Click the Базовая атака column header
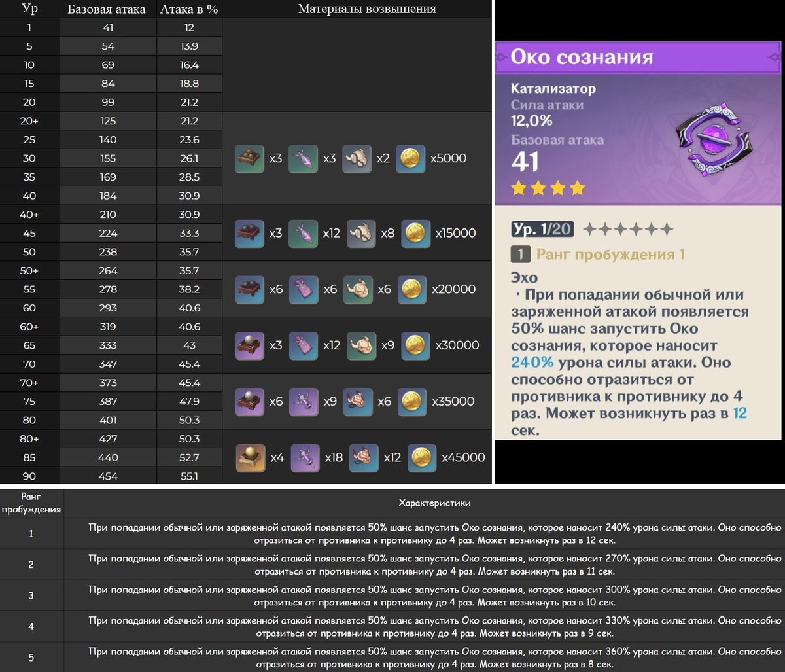This screenshot has width=785, height=672. click(107, 9)
